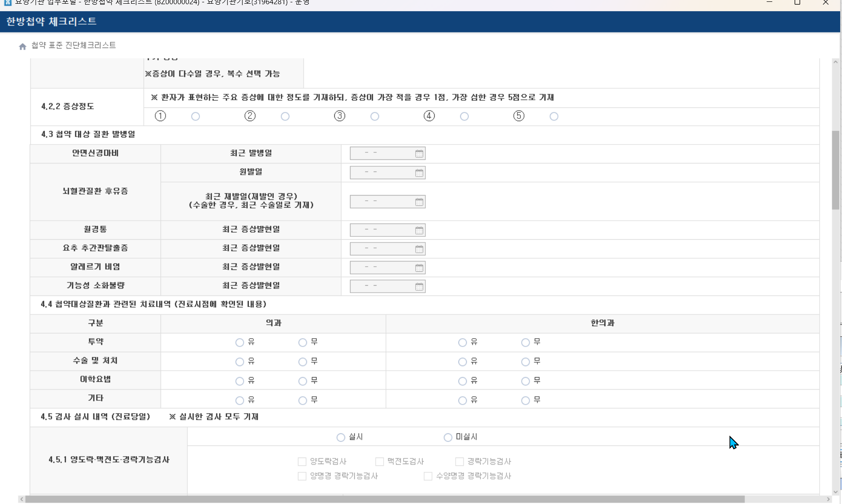Select 무 for 한의과 이학요법

pos(525,381)
